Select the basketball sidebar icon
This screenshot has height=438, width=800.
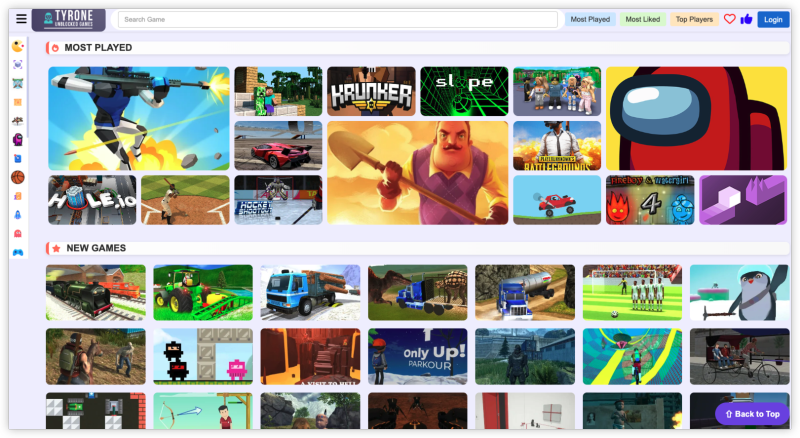[18, 177]
